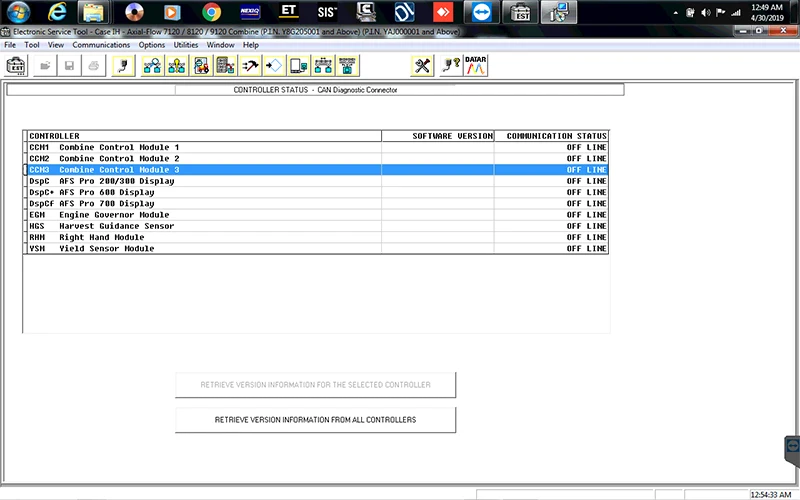The width and height of the screenshot is (800, 500).
Task: Select HGS Harvest Guidance Sensor row
Action: (x=316, y=226)
